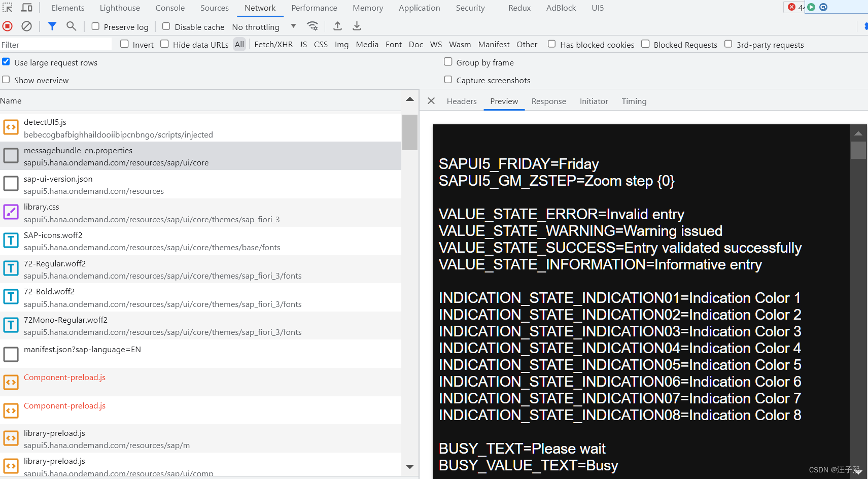
Task: Uncheck Use large request rows
Action: [6, 62]
